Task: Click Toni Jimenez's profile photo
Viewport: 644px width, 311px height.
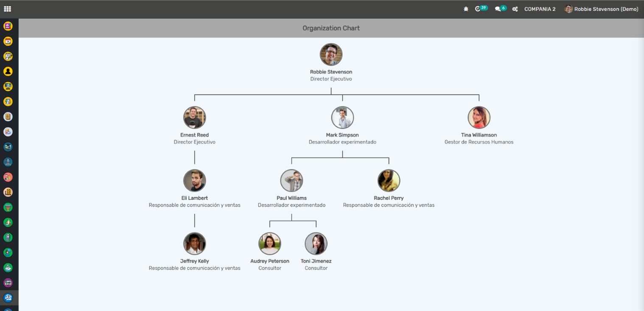Action: point(316,244)
